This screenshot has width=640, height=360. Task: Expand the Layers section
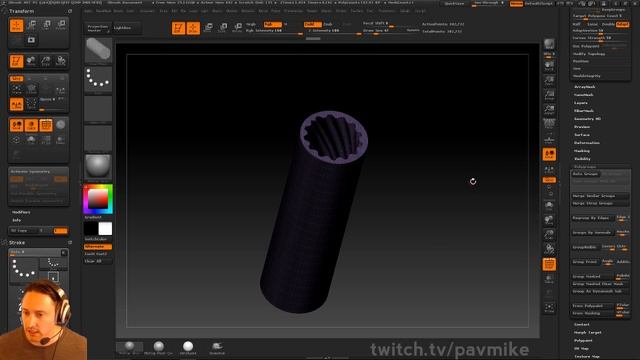click(580, 103)
